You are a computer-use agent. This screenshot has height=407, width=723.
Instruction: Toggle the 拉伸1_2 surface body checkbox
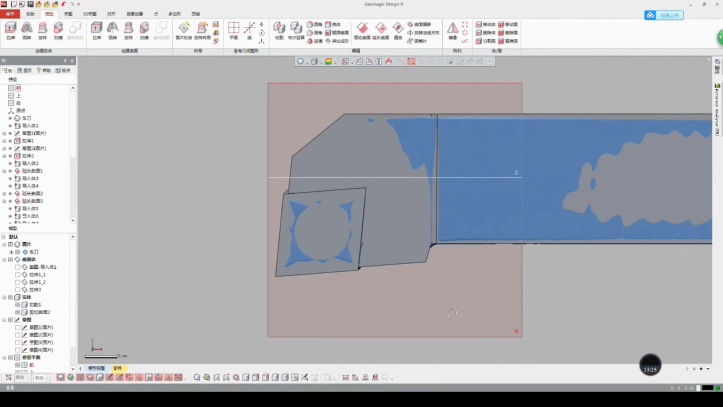17,282
